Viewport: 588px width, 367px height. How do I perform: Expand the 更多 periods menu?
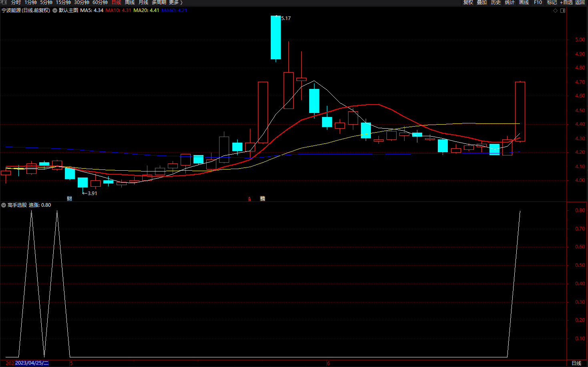click(x=175, y=2)
